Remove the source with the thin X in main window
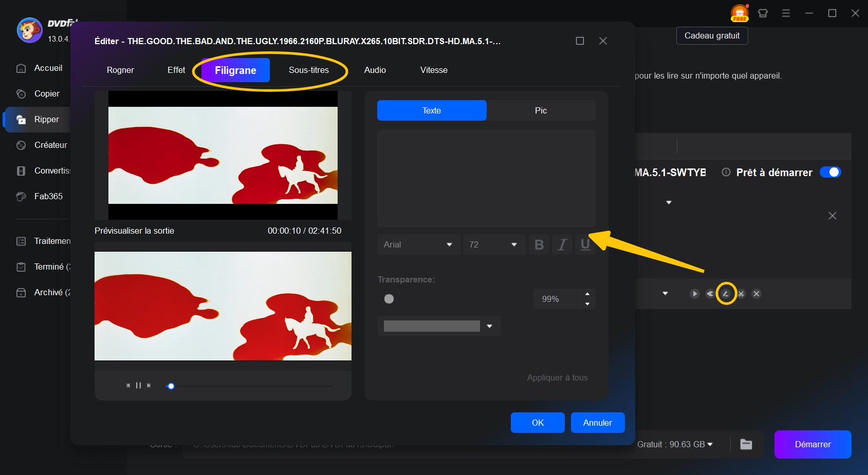The image size is (868, 475). 833,216
